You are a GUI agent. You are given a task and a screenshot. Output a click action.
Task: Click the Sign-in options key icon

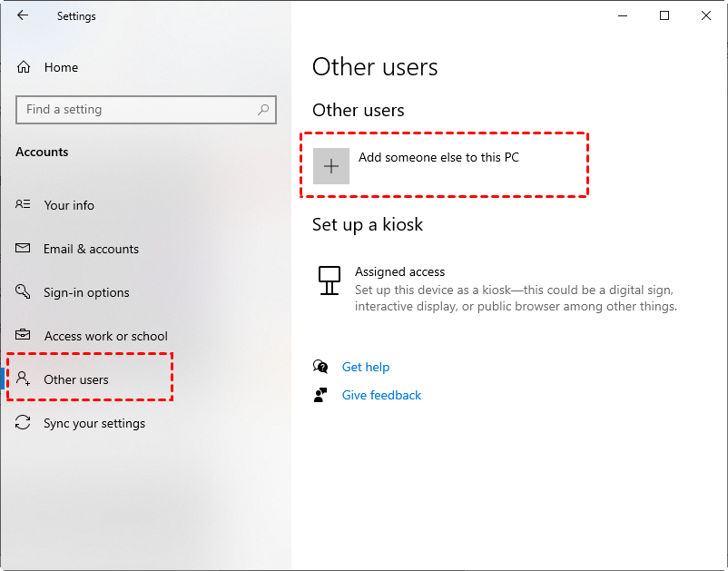click(x=24, y=292)
